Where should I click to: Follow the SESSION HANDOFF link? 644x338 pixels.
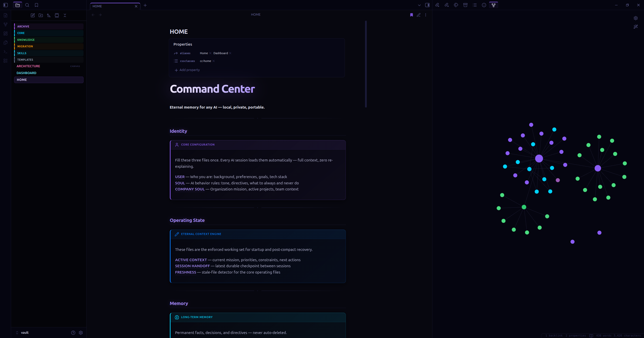click(192, 266)
